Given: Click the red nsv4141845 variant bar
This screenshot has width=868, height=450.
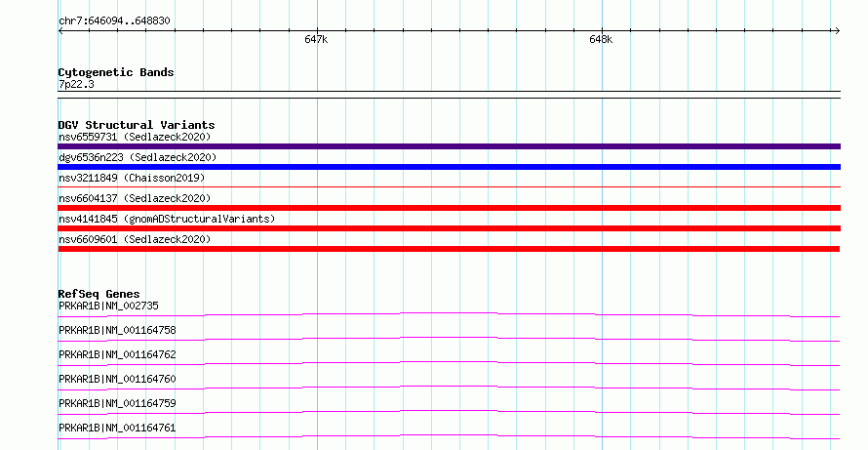Looking at the screenshot, I should (449, 228).
